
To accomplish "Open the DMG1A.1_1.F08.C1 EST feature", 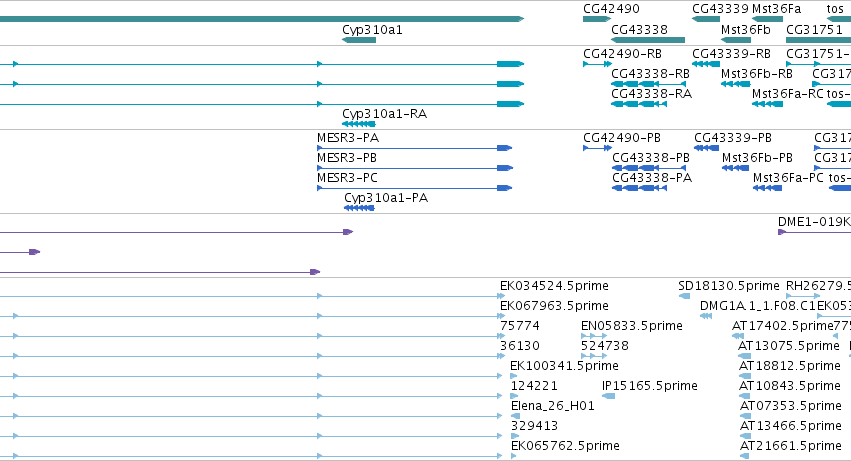I will click(x=706, y=316).
